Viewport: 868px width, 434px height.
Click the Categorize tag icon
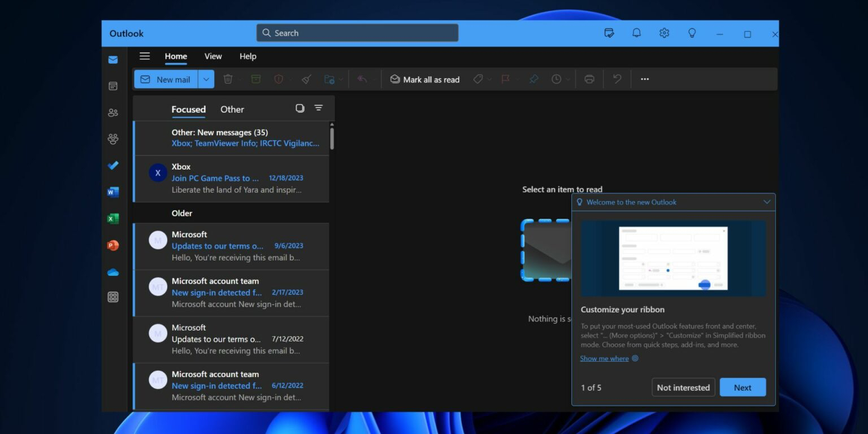[x=478, y=80]
